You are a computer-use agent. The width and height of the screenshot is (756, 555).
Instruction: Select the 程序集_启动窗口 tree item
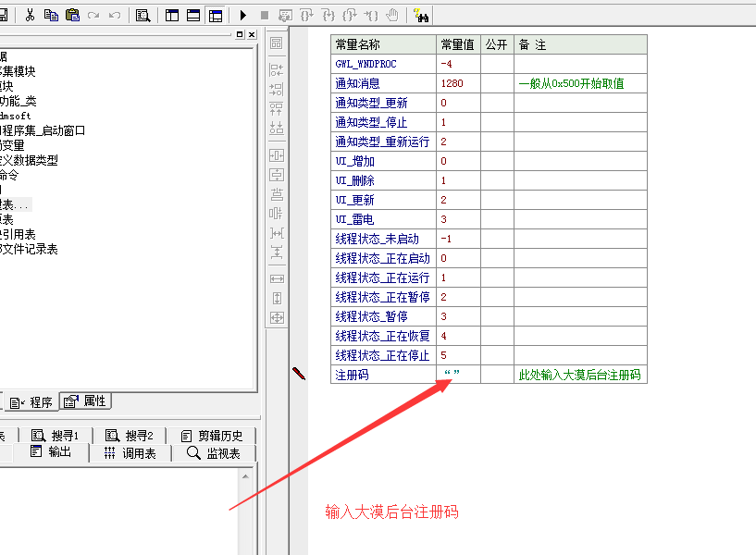[43, 130]
